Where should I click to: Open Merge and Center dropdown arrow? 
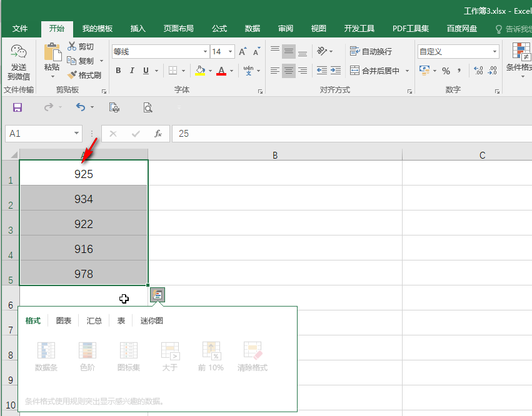407,71
